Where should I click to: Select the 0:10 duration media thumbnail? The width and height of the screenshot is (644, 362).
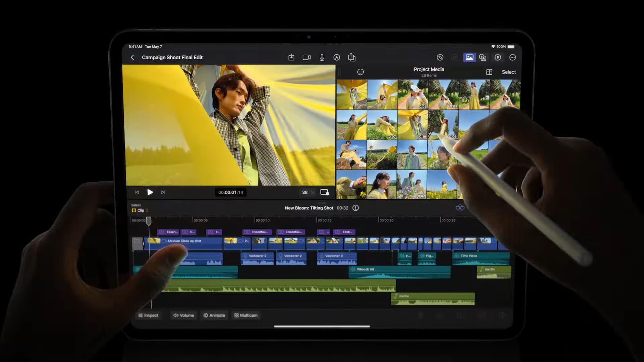(x=413, y=125)
